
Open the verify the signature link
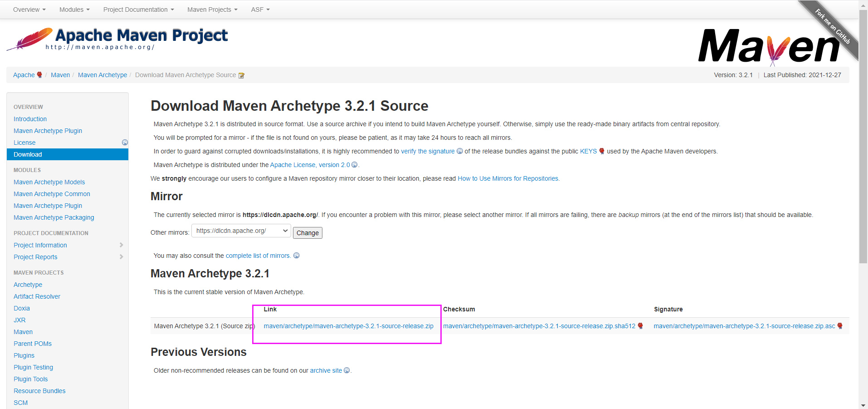(428, 151)
